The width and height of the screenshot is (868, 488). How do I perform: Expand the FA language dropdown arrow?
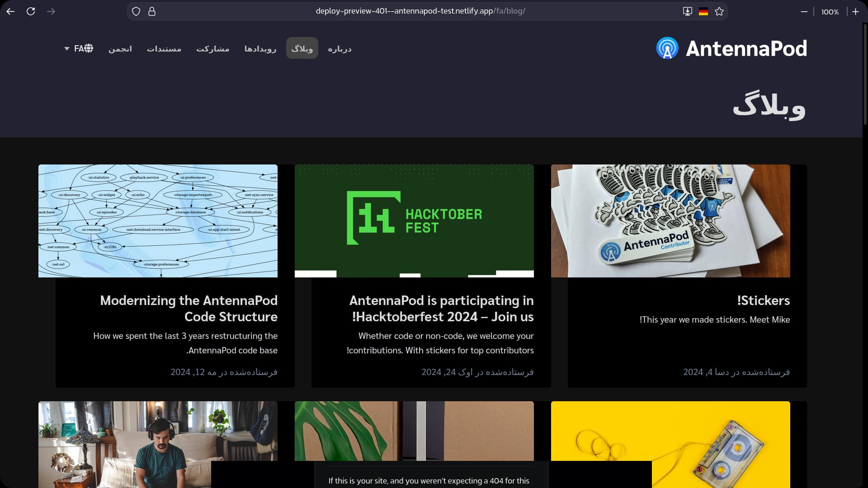[x=67, y=48]
